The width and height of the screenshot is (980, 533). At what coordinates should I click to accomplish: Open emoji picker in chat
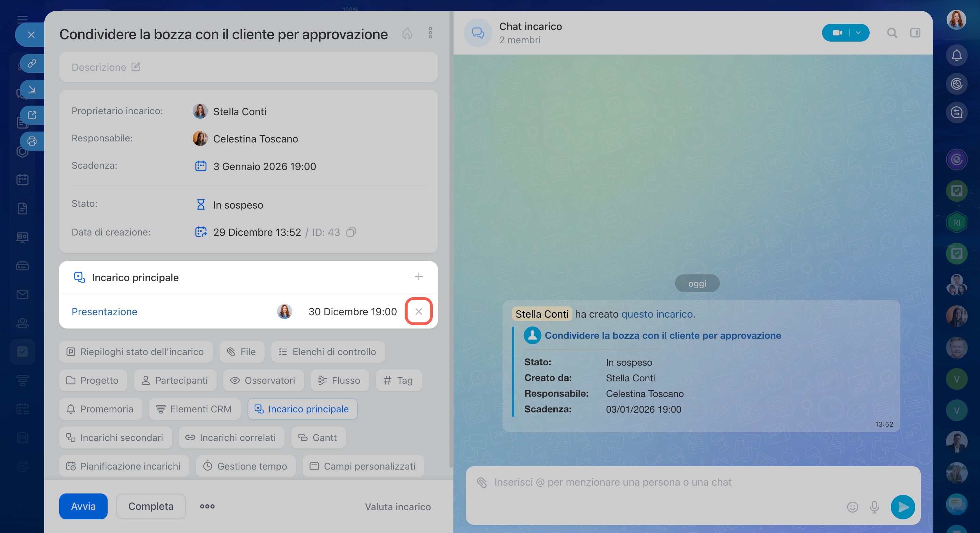[852, 507]
